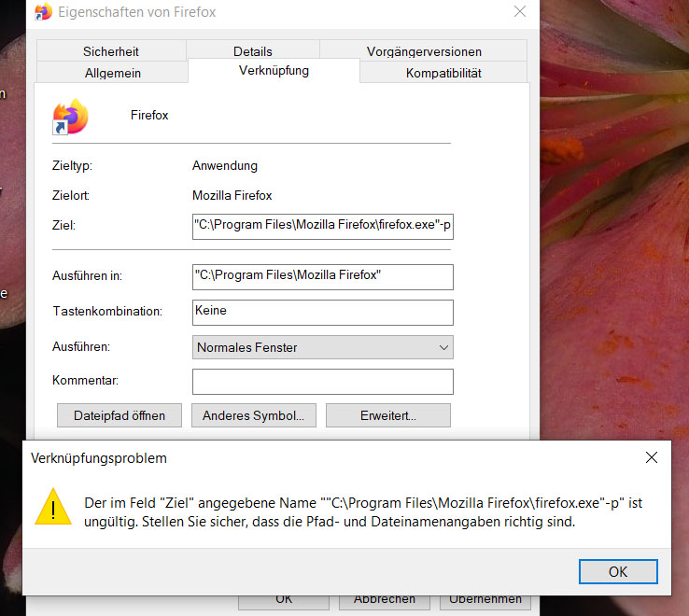Switch to the Vorgängerversionen tab
Screen dimensions: 689x616
tap(424, 51)
